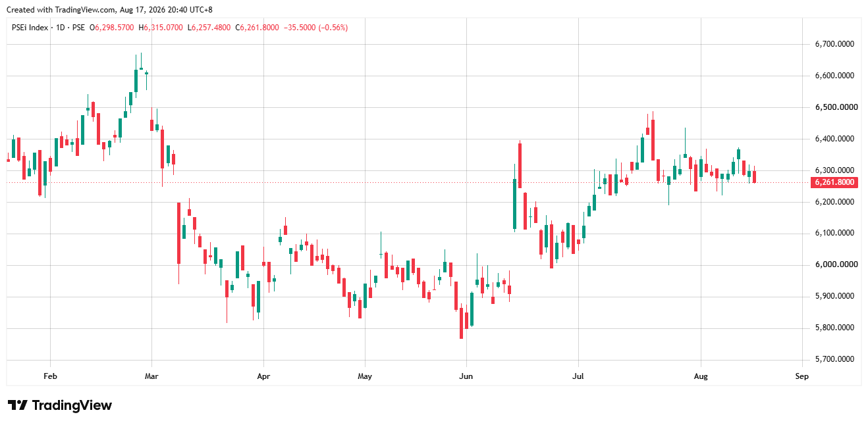Click the PSEi Index symbol title
Viewport: 868px width, 425px height.
pyautogui.click(x=30, y=28)
